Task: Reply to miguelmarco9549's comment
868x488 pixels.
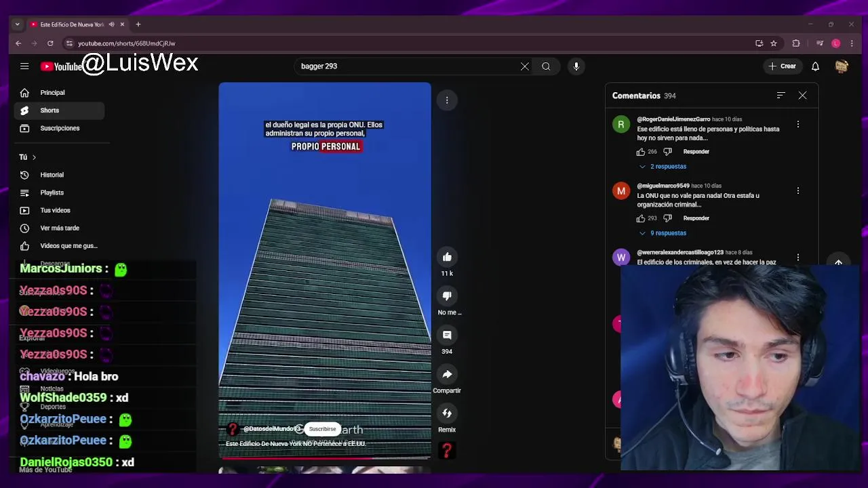Action: click(696, 218)
